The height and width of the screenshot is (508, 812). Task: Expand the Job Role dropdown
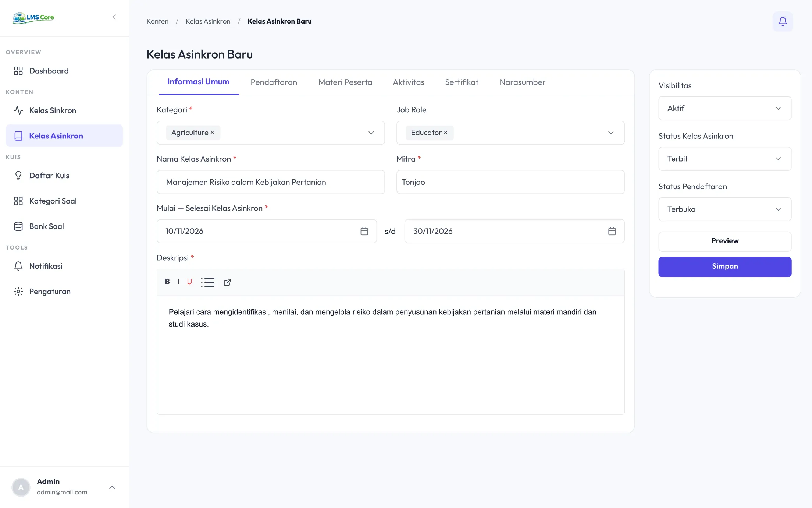tap(611, 133)
